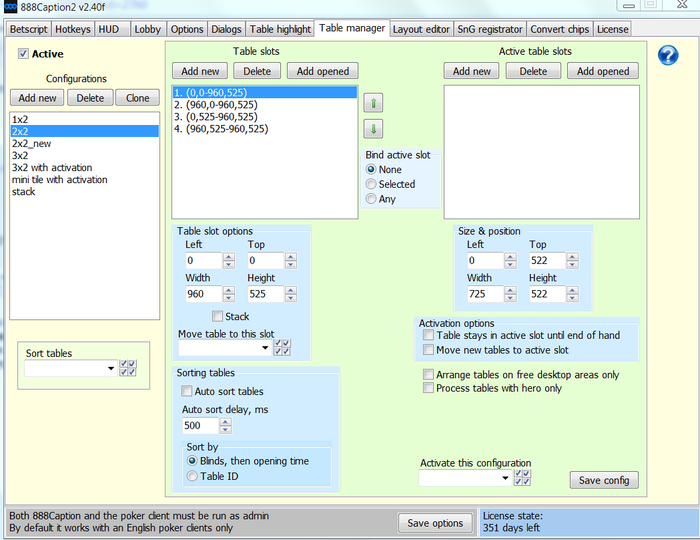Screen dimensions: 700x540
Task: Open the Convert chips tab
Action: (x=560, y=29)
